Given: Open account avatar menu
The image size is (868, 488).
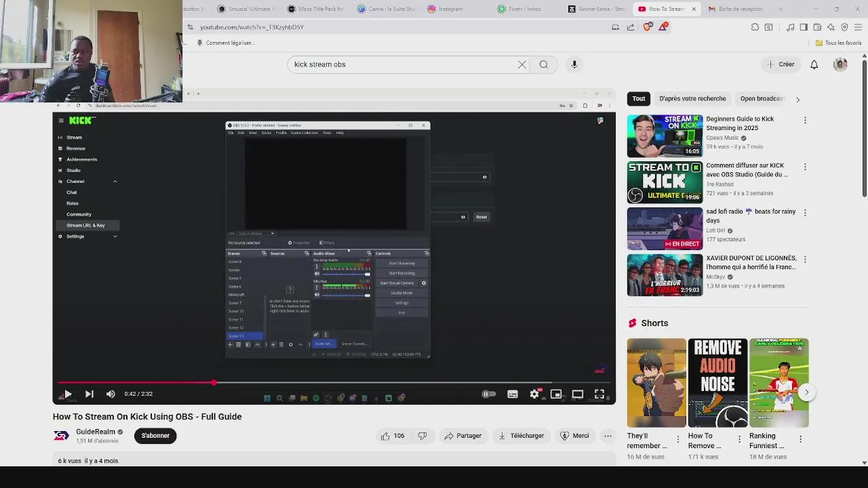Looking at the screenshot, I should click(x=840, y=64).
